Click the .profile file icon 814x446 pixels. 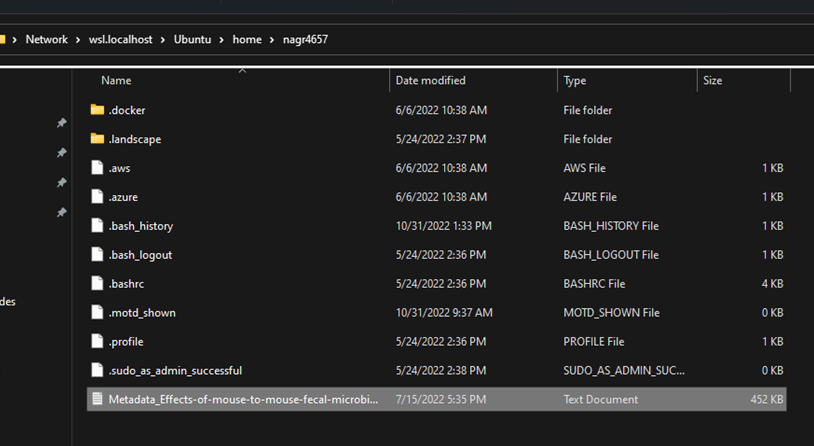tap(97, 342)
